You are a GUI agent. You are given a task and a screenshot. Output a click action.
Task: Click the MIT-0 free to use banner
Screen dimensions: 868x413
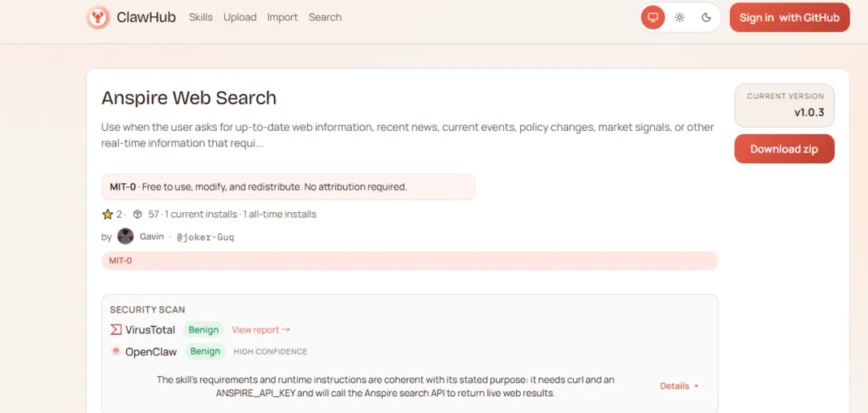pos(288,186)
